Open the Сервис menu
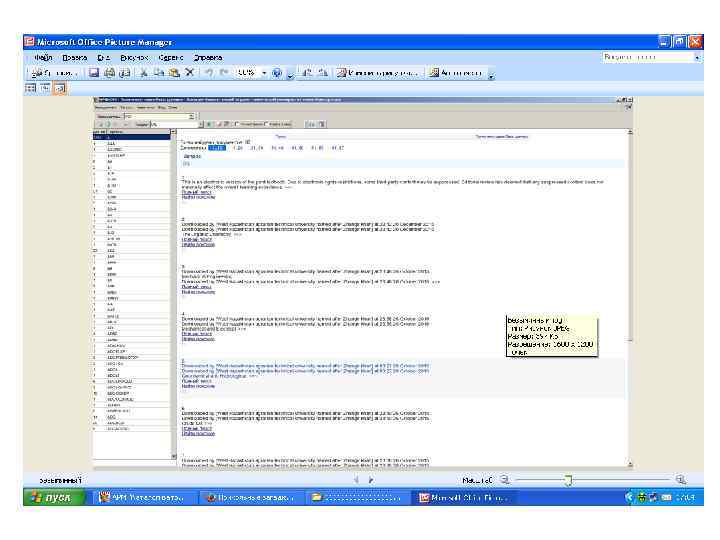 coord(171,57)
